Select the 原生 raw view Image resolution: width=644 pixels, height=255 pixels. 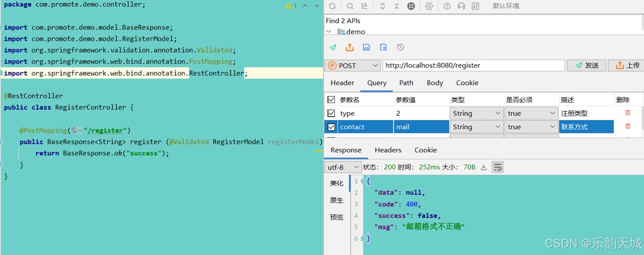pos(336,200)
